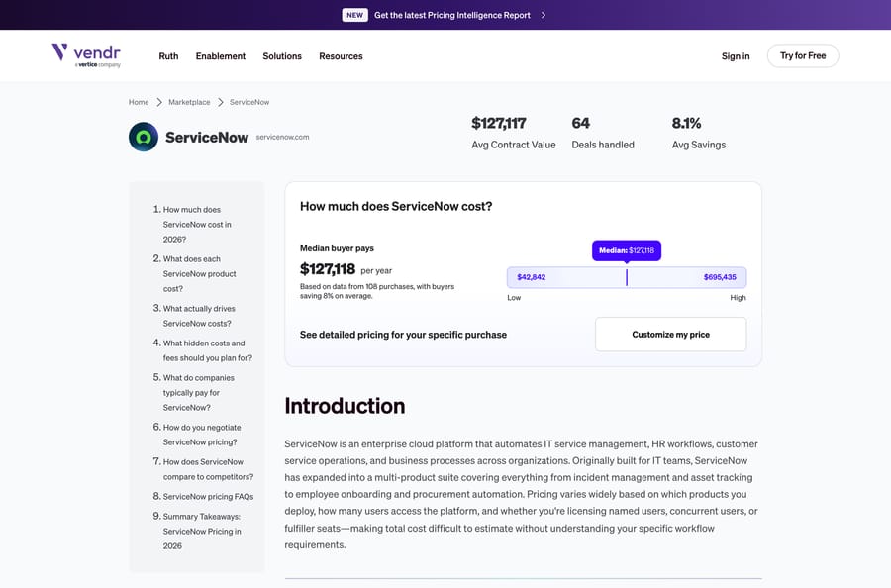Jump to 'What does each ServiceNow product cost?'

pos(197,274)
